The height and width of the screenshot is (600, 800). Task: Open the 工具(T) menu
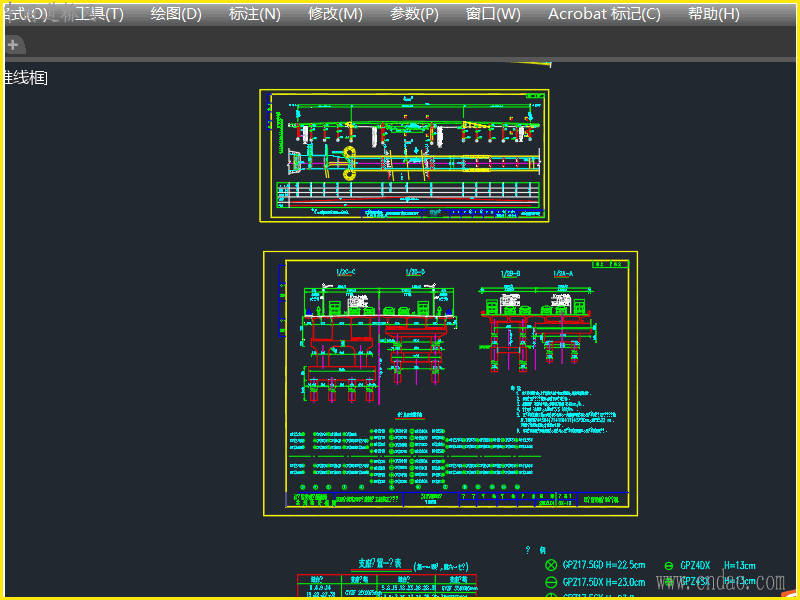tap(99, 14)
